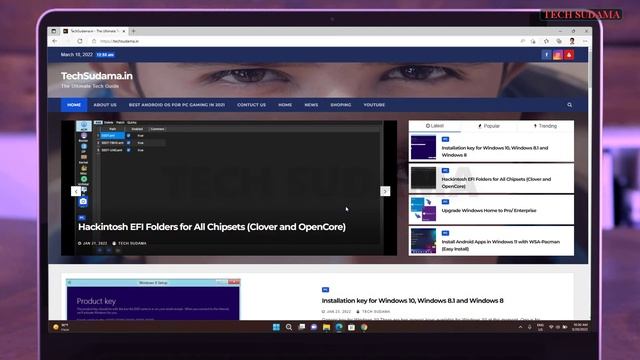Image resolution: width=640 pixels, height=360 pixels.
Task: Click HOME item between Contact Us and News
Action: 285,105
